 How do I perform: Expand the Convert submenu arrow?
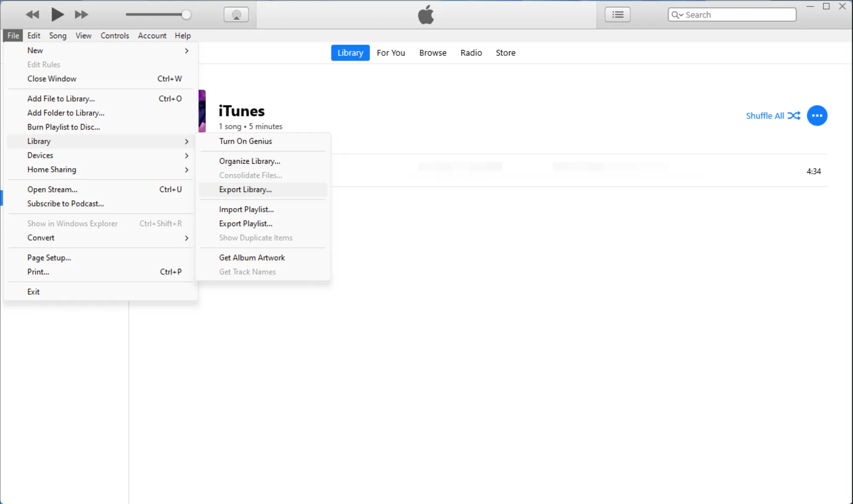coord(186,238)
